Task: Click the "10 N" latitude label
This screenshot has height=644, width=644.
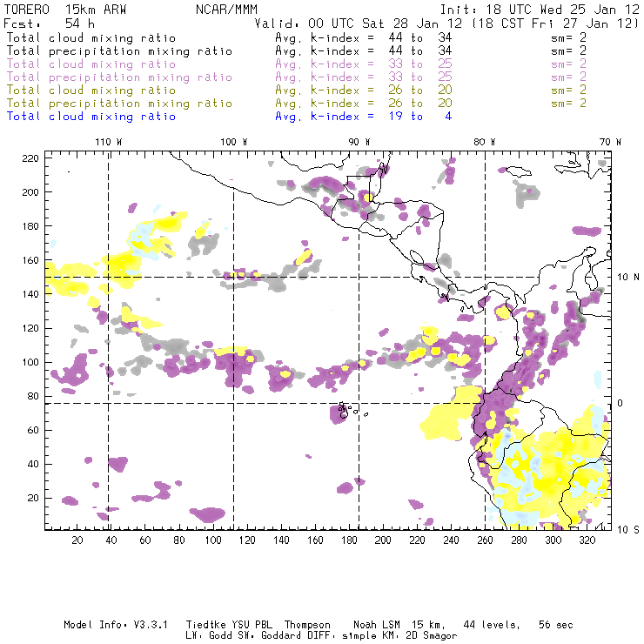Action: click(628, 278)
